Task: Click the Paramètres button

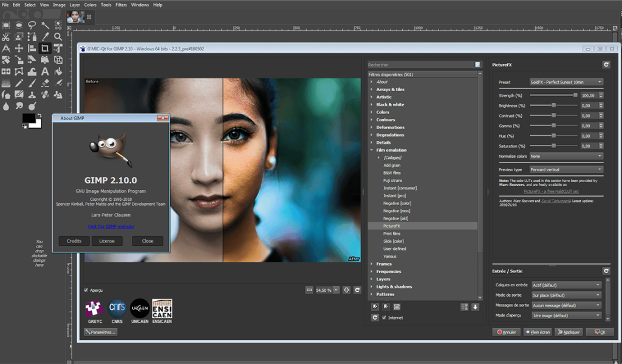Action: (x=100, y=332)
